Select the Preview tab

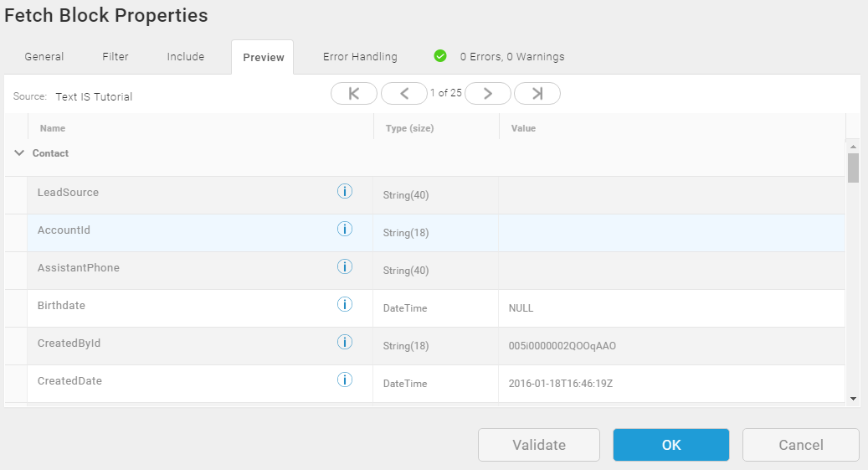(x=263, y=57)
